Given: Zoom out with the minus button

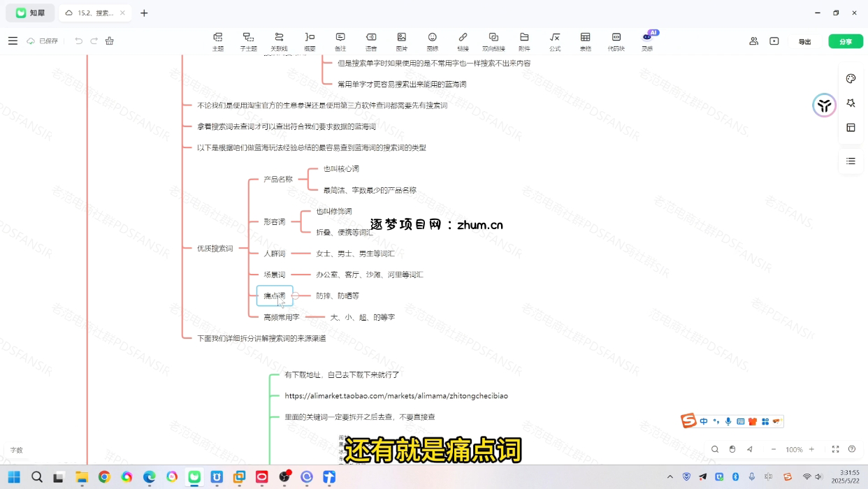Looking at the screenshot, I should (x=774, y=449).
